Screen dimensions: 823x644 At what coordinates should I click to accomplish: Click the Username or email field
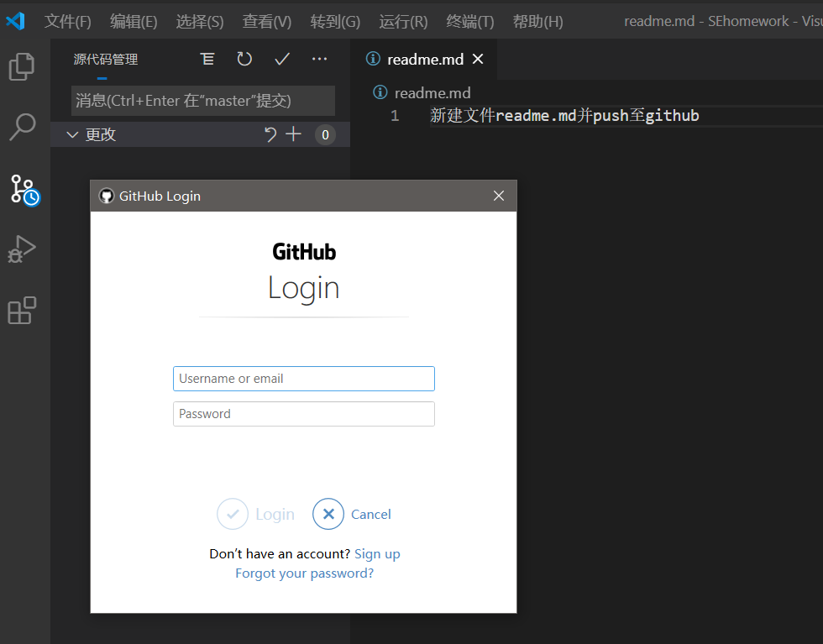pos(304,379)
